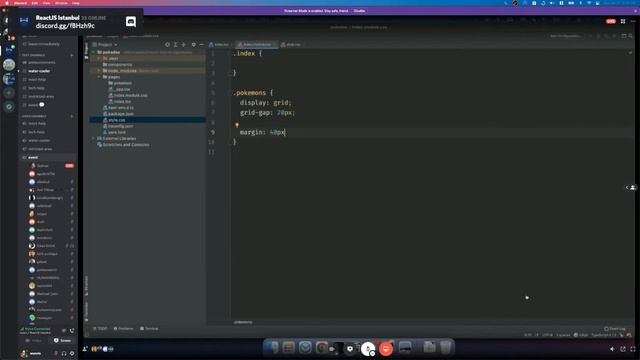This screenshot has height=360, width=640.
Task: Click the add channel plus next to text channels
Action: click(x=72, y=55)
